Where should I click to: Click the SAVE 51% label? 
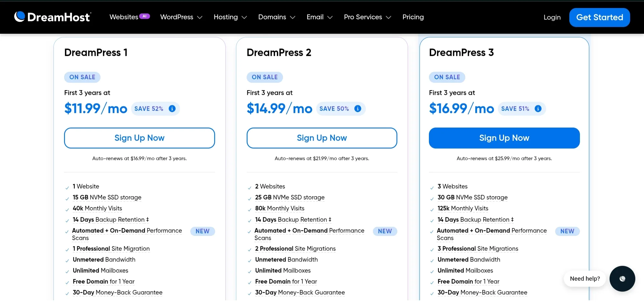515,109
